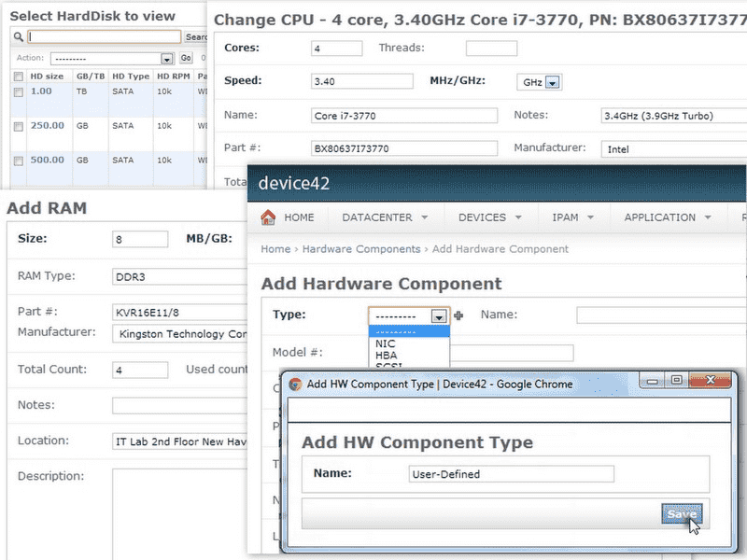747x560 pixels.
Task: Open the Type dropdown in Add Hardware Component
Action: pos(409,315)
